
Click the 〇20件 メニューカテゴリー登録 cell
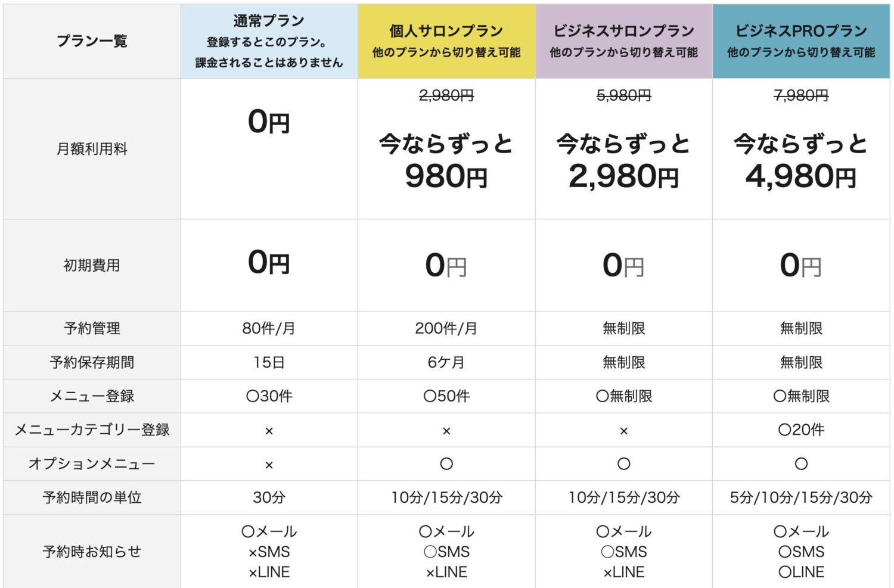801,430
